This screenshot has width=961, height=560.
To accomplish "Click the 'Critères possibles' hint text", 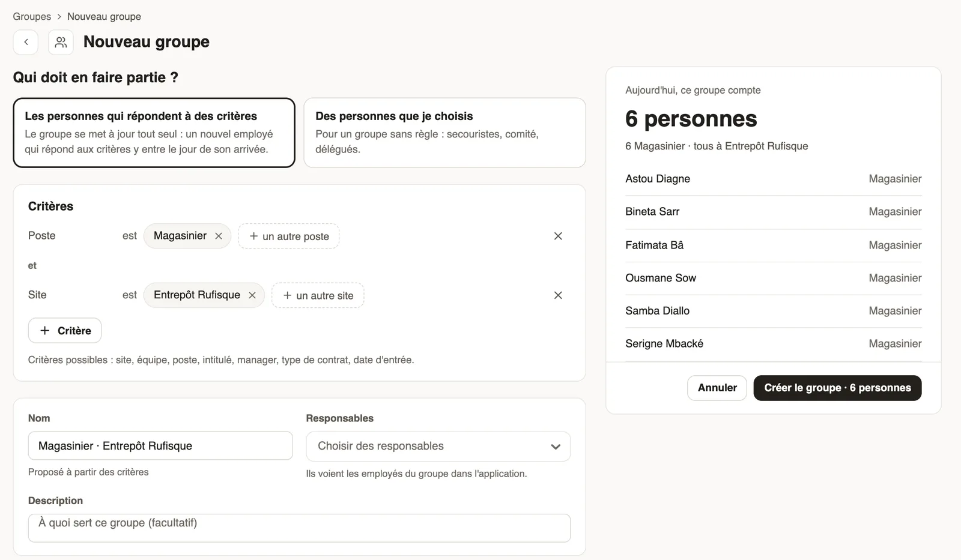I will (x=221, y=360).
